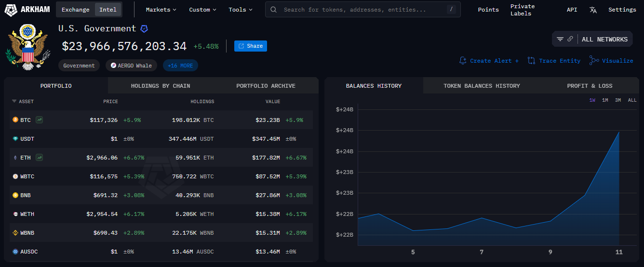
Task: Switch to Intel mode
Action: tap(108, 10)
